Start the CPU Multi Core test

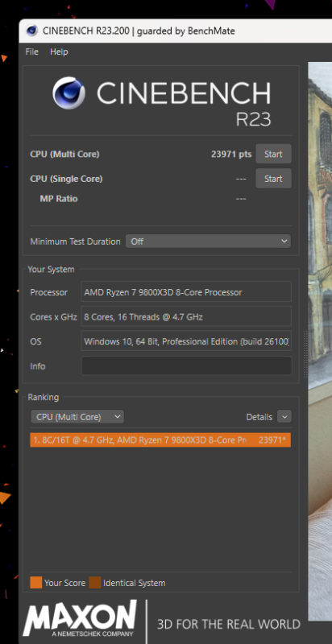273,154
